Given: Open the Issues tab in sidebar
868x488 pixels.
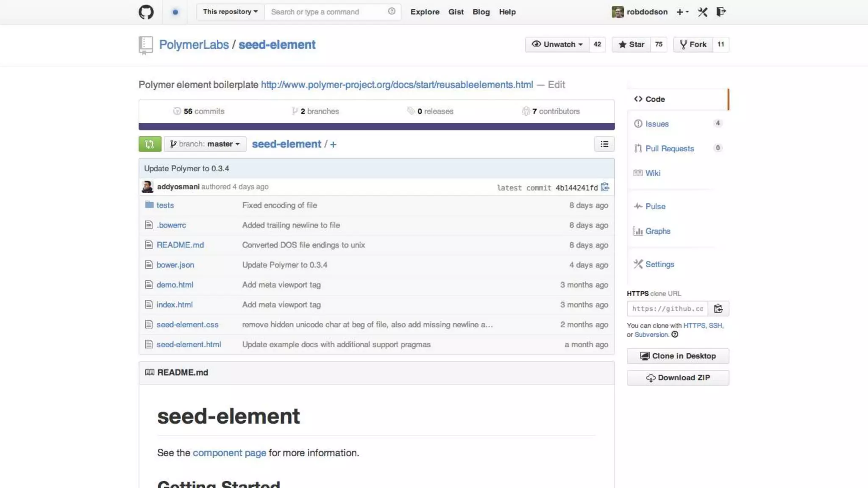Looking at the screenshot, I should 657,124.
